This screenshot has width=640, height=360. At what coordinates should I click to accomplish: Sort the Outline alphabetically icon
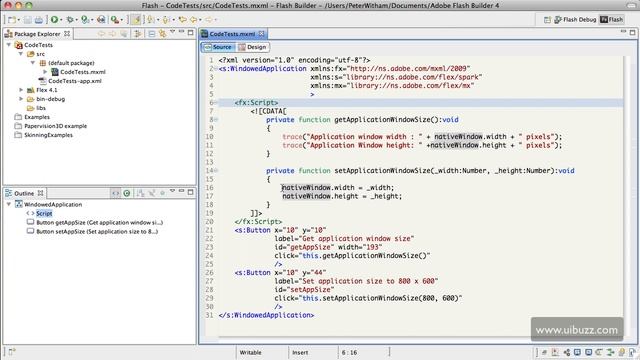click(140, 193)
